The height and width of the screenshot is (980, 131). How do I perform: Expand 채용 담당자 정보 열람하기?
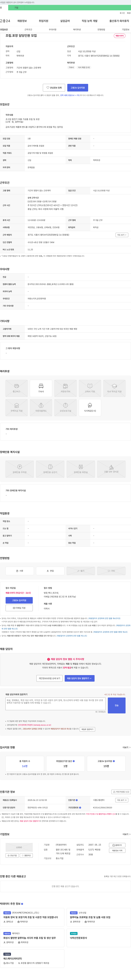pos(79,678)
